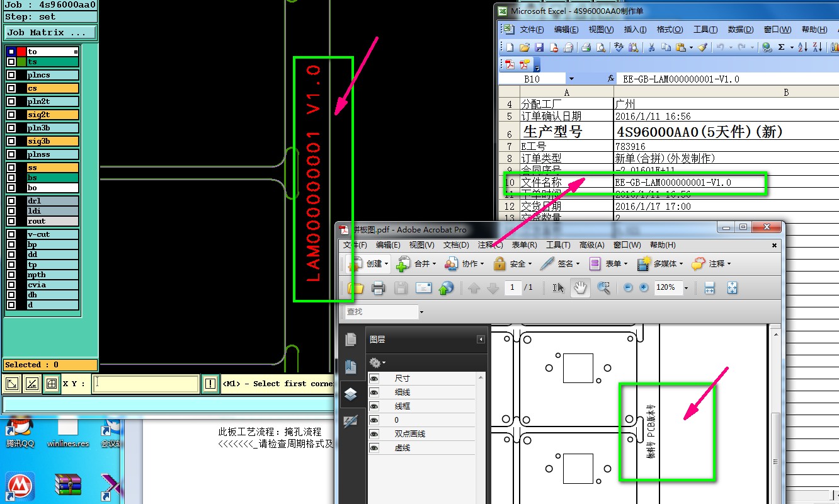Open Excel 格式(O) menu
The height and width of the screenshot is (504, 839).
pyautogui.click(x=670, y=30)
